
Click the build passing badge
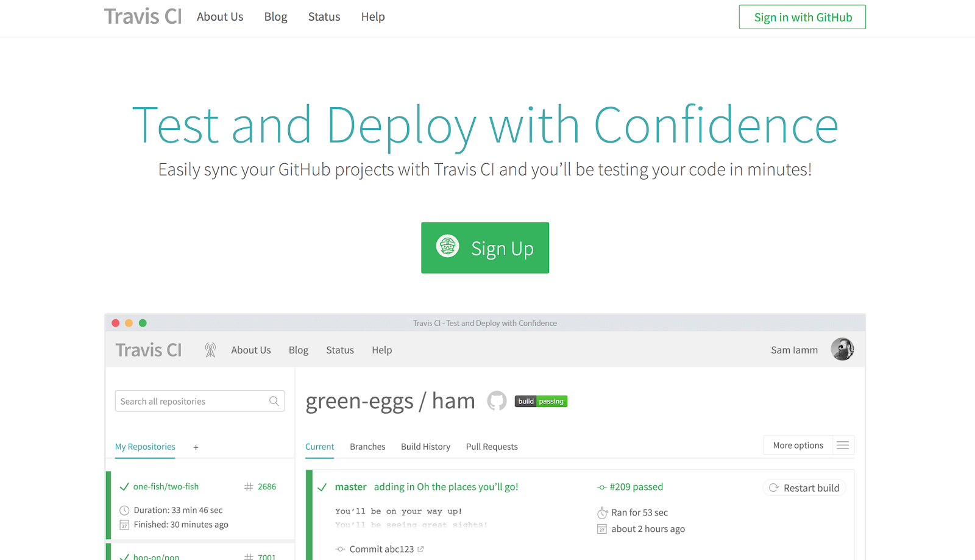coord(541,402)
